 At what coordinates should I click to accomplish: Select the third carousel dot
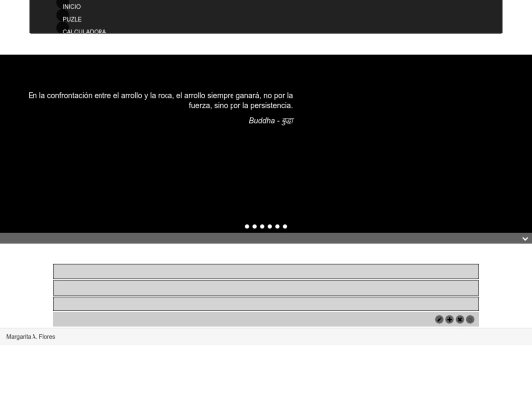pyautogui.click(x=262, y=226)
